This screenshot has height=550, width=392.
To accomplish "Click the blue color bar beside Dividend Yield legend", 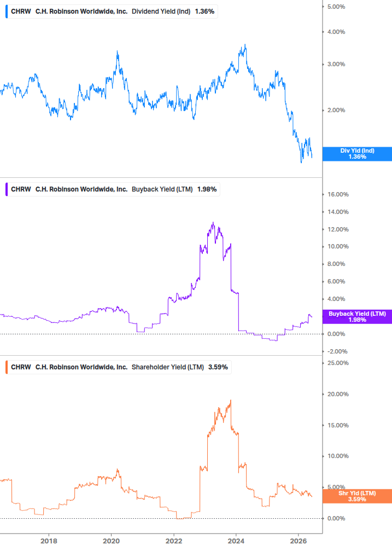I will point(7,11).
